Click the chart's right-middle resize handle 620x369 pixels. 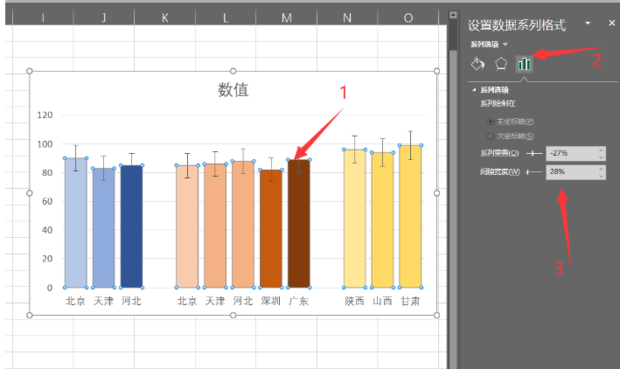coord(437,193)
